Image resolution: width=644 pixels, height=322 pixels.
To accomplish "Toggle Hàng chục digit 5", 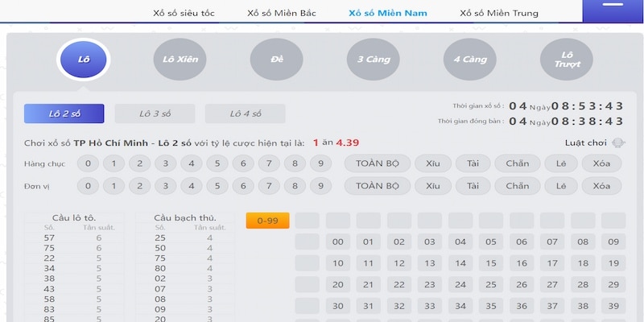I will 217,163.
